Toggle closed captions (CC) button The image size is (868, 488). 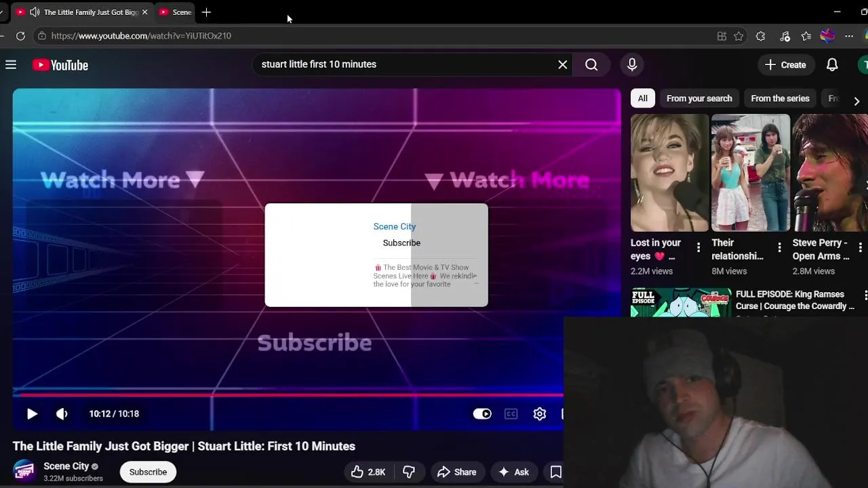[511, 413]
